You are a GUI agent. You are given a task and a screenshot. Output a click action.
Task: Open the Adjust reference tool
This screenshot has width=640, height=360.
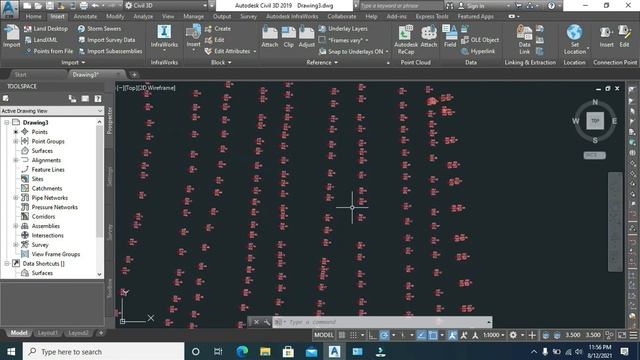point(307,37)
